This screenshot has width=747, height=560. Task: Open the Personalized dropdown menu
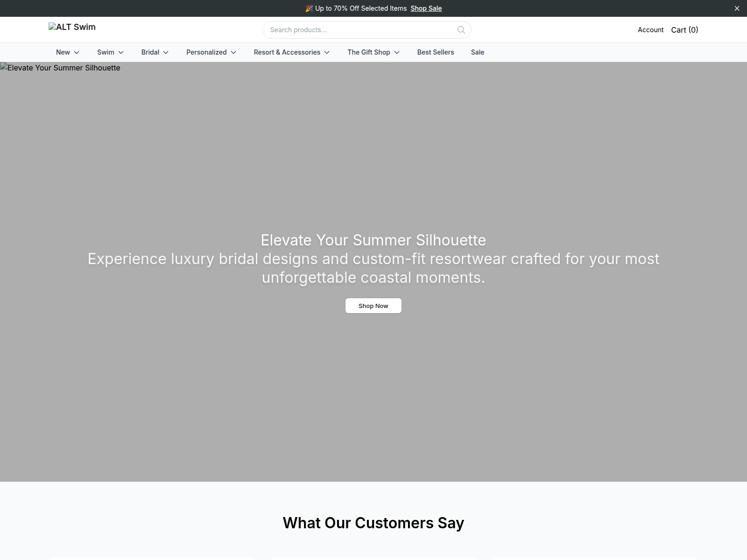pyautogui.click(x=211, y=52)
